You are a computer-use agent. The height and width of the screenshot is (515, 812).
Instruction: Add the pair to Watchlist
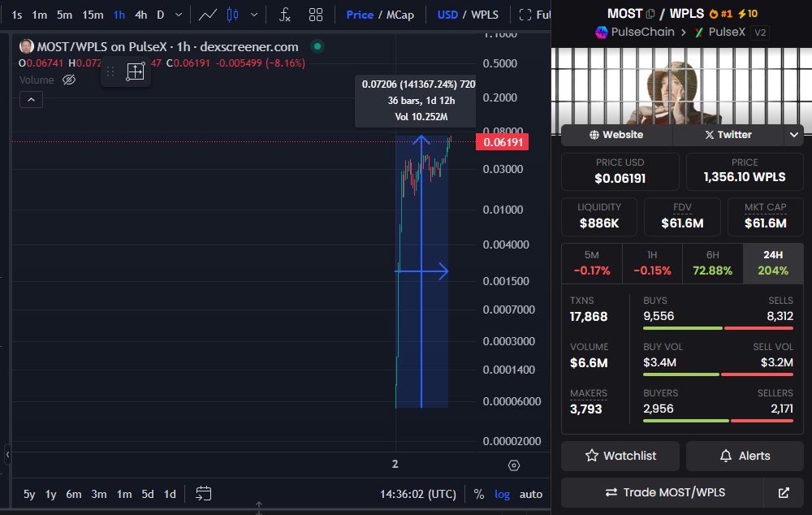click(x=620, y=456)
